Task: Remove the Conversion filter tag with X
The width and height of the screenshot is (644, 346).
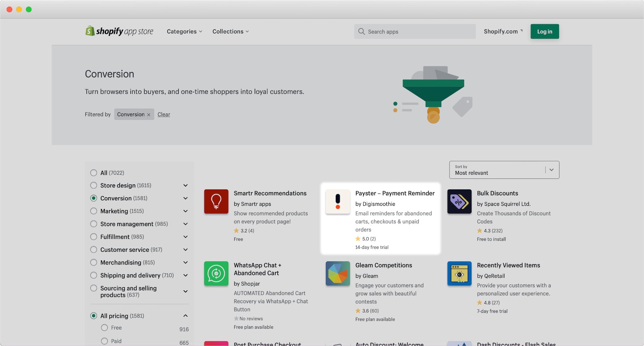Action: 149,115
